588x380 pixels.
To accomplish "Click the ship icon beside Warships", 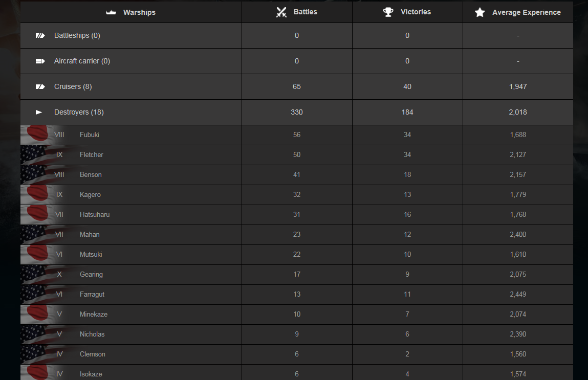I will [111, 12].
